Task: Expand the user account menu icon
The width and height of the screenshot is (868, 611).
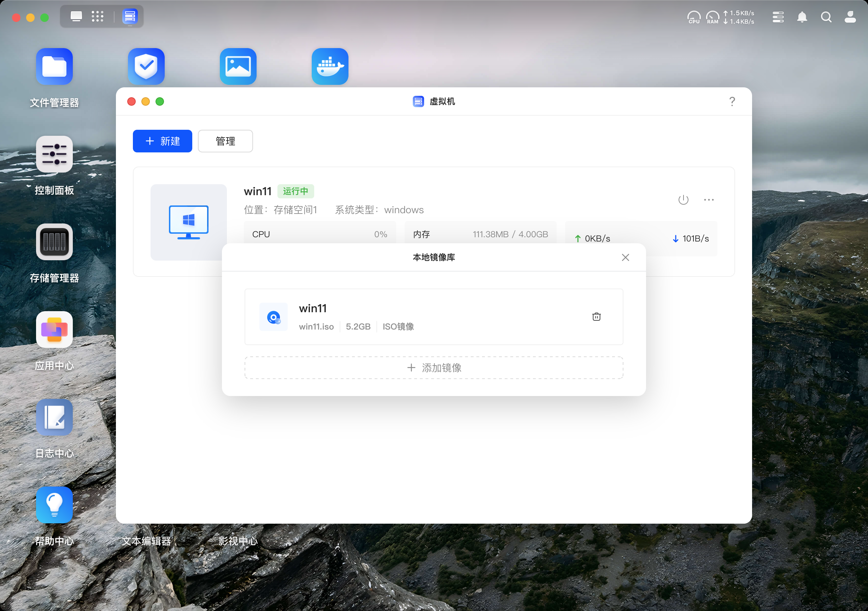Action: (x=850, y=17)
